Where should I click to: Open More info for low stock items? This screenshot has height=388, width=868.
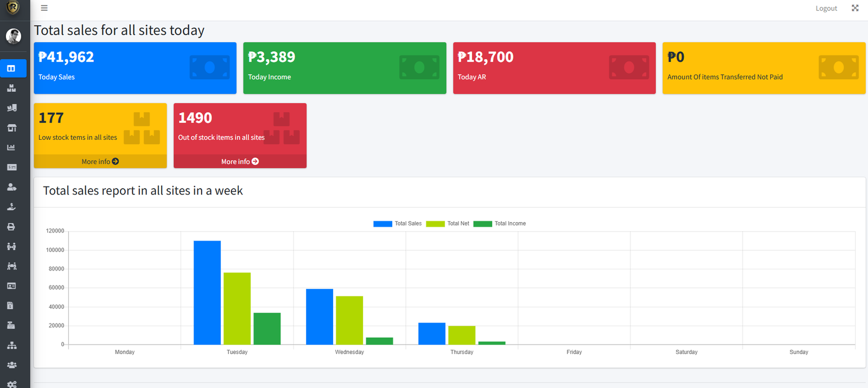tap(100, 161)
